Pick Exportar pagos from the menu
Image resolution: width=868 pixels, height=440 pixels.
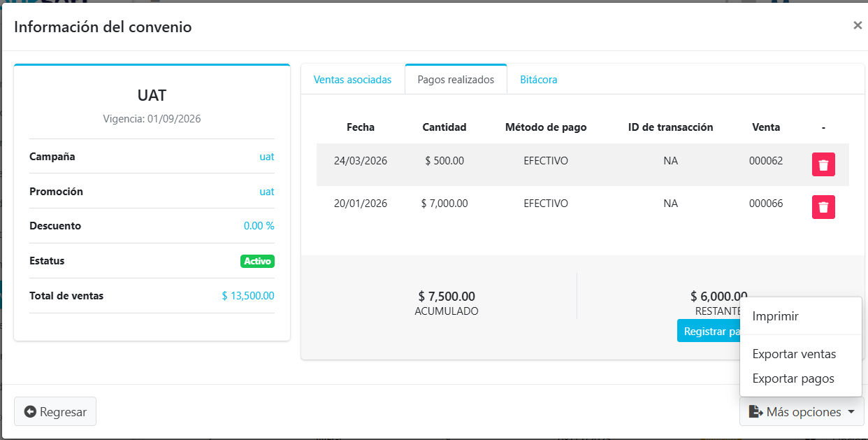[793, 378]
